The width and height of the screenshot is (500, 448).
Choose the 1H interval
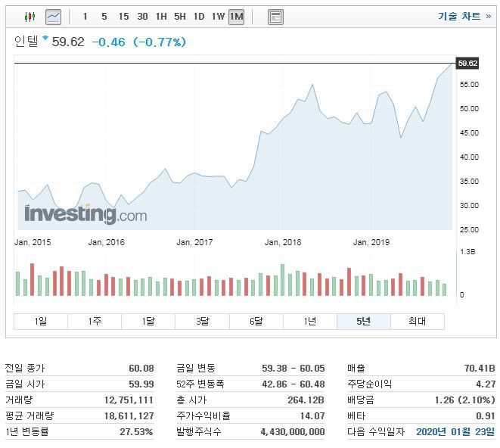[x=161, y=17]
